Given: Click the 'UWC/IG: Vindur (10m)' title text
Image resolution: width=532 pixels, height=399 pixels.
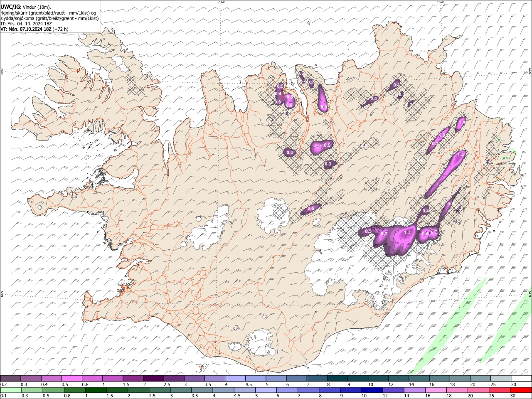Looking at the screenshot, I should click(26, 7).
